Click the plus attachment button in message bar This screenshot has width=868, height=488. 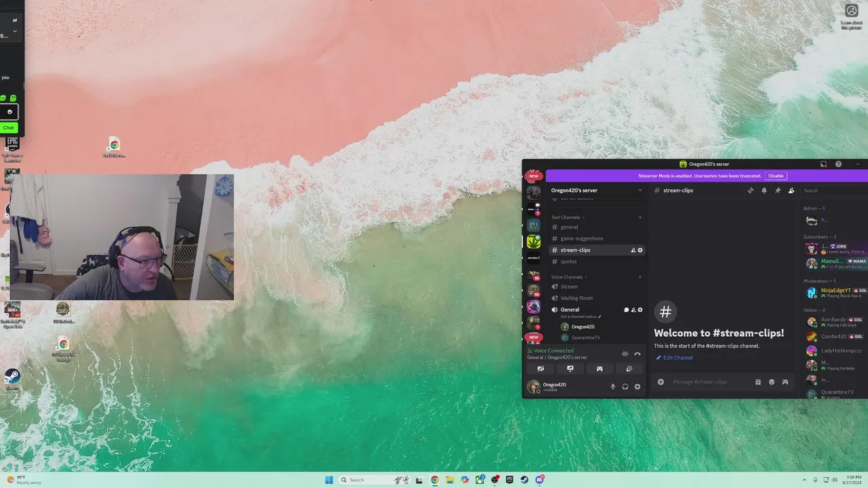(660, 382)
